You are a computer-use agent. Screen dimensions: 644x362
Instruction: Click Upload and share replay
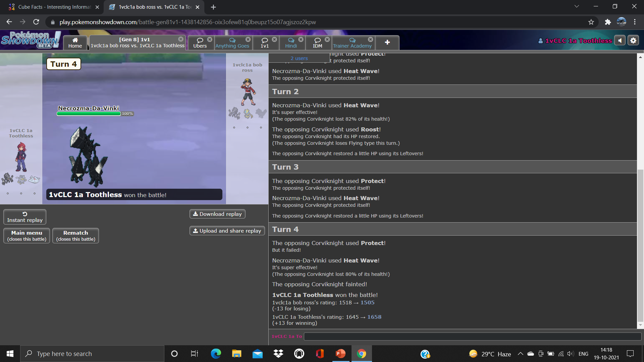227,231
